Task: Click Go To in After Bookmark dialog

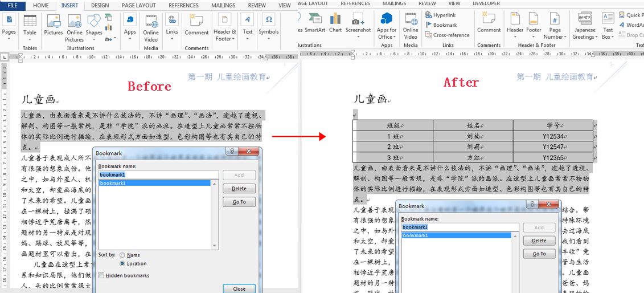Action: [x=539, y=254]
